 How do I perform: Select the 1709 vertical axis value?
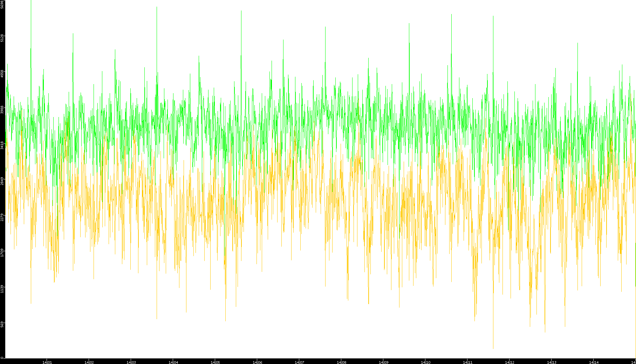(x=2, y=253)
